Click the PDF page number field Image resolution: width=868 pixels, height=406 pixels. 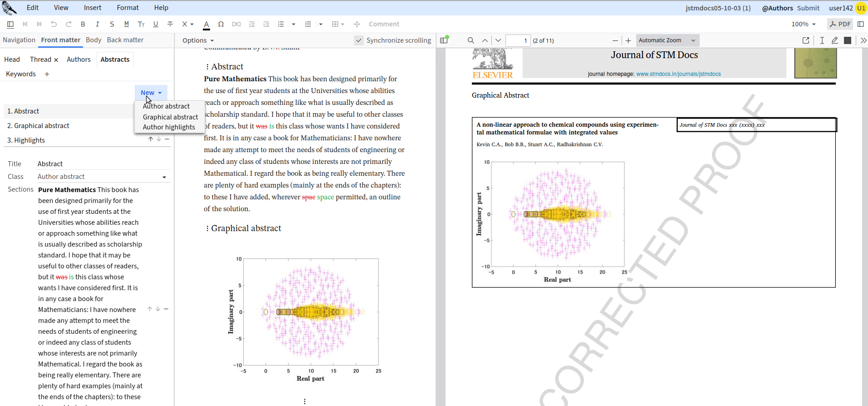[x=518, y=40]
